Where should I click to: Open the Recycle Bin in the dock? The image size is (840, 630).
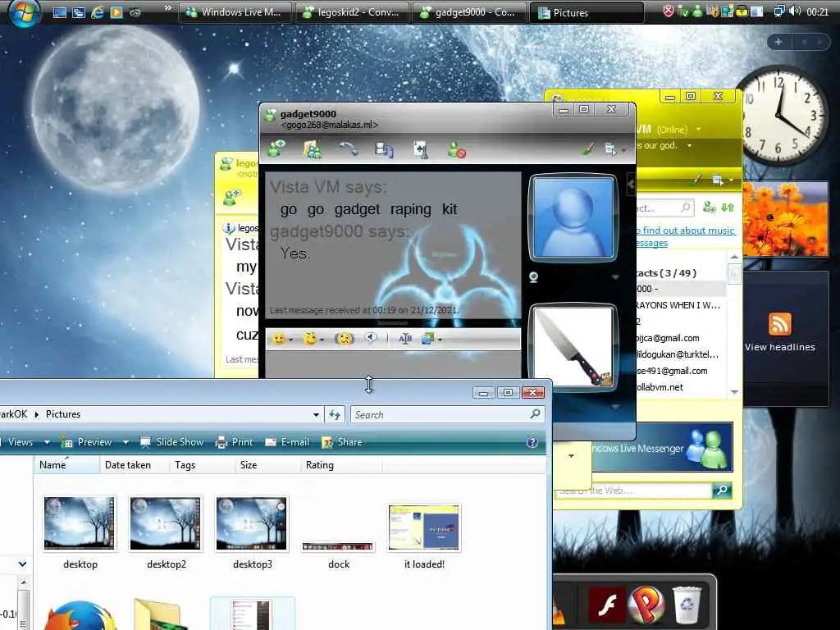point(687,605)
